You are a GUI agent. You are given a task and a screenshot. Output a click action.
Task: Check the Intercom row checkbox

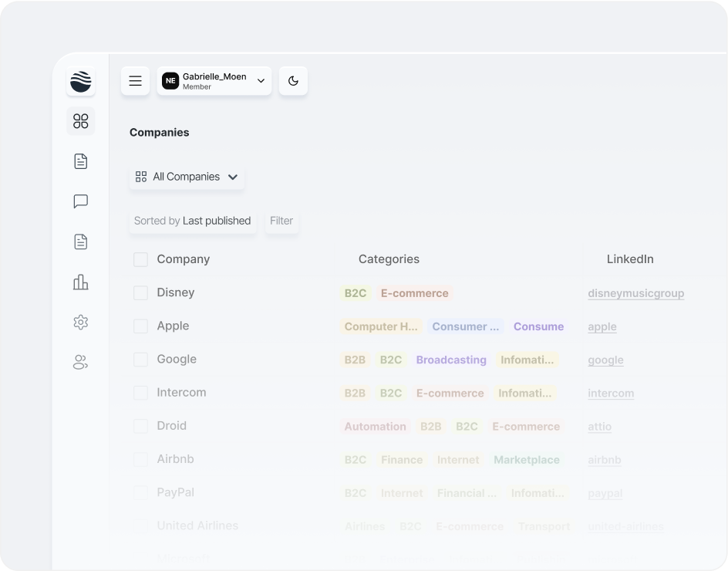point(140,393)
